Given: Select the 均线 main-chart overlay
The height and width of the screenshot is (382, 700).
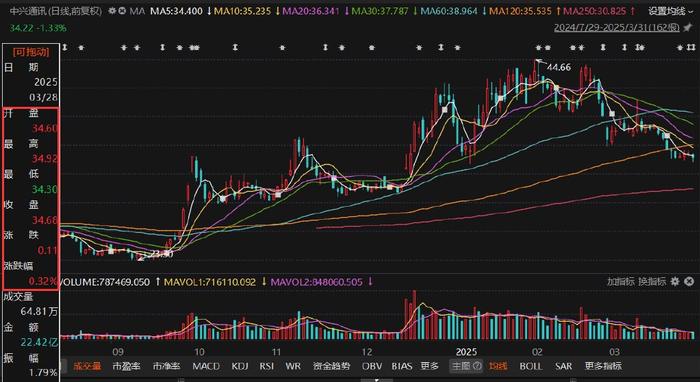Looking at the screenshot, I should (x=498, y=366).
